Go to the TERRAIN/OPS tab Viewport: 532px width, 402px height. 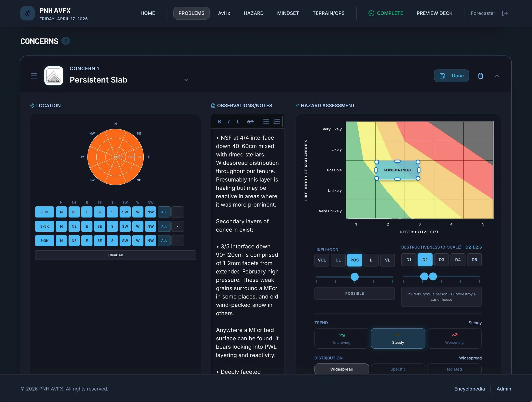(328, 13)
